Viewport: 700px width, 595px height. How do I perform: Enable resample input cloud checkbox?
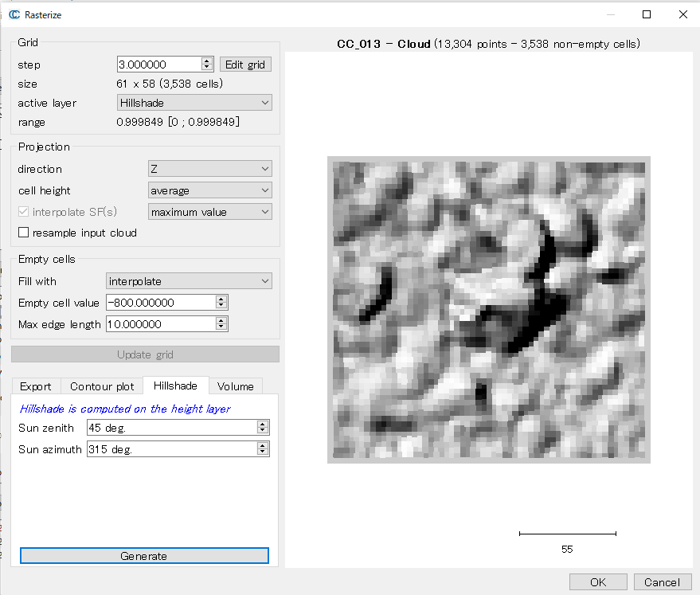[23, 233]
